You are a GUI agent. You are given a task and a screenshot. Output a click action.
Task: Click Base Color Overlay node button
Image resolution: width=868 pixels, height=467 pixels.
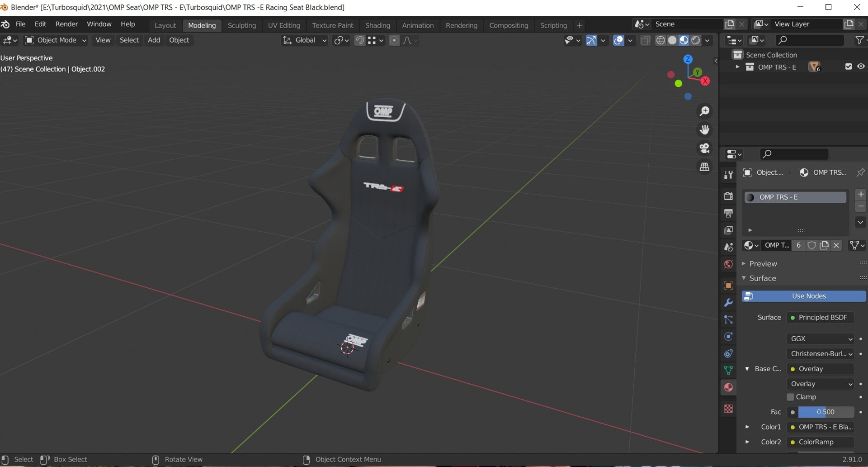[821, 369]
